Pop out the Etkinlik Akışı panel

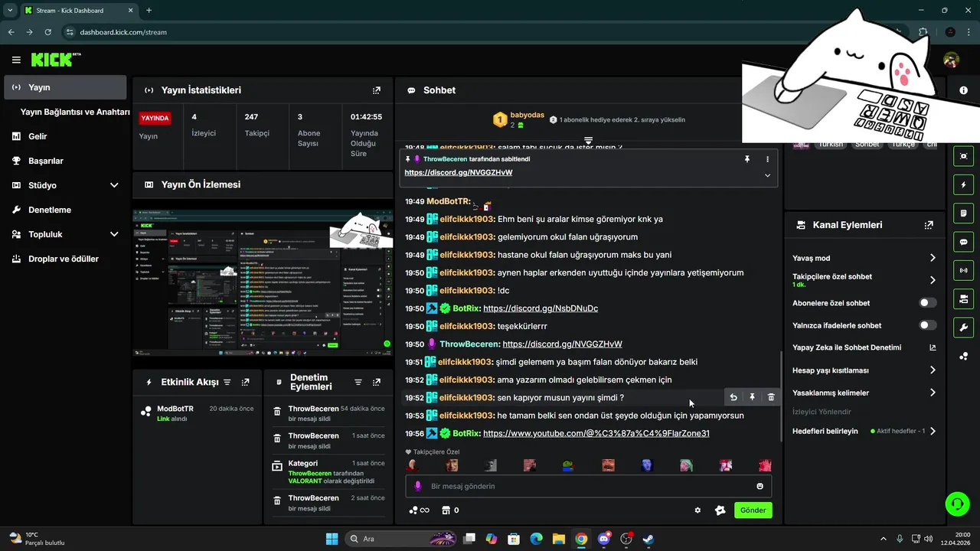point(245,382)
